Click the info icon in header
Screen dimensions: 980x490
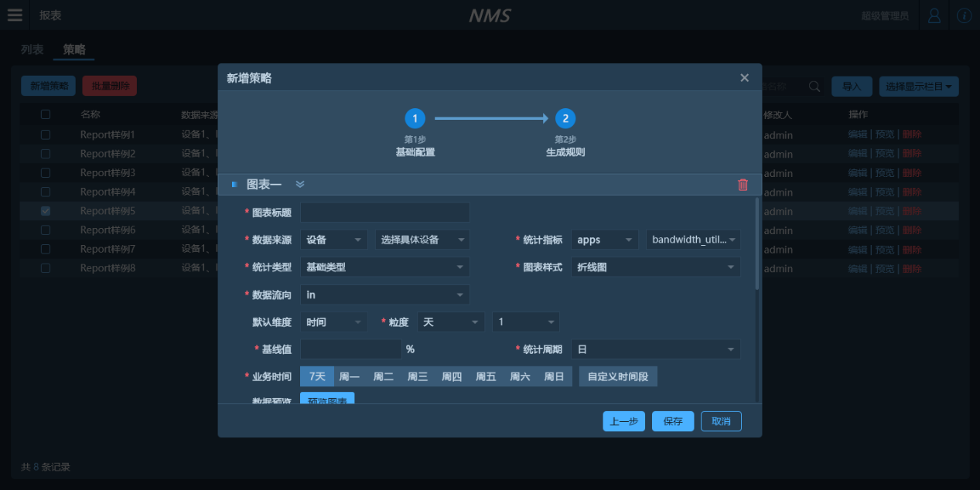[964, 15]
